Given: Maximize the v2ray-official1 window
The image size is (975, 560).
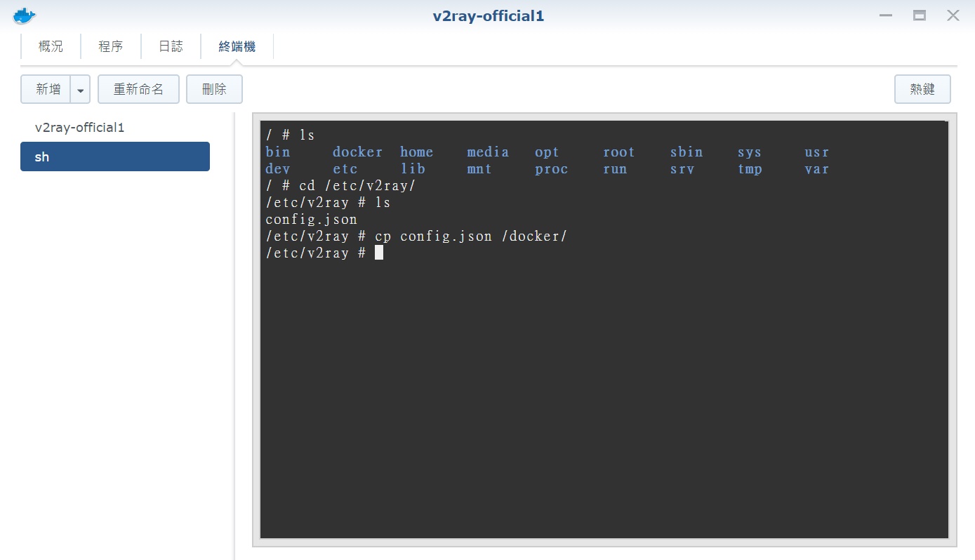Looking at the screenshot, I should [919, 15].
